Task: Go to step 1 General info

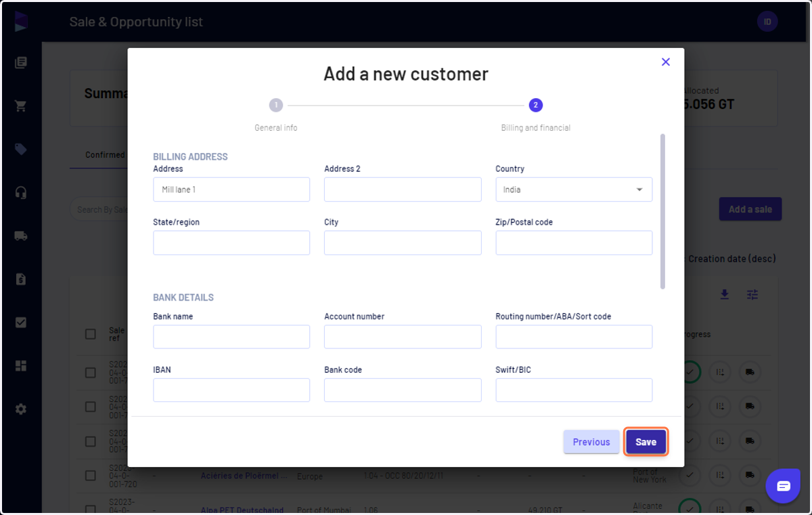Action: click(275, 105)
